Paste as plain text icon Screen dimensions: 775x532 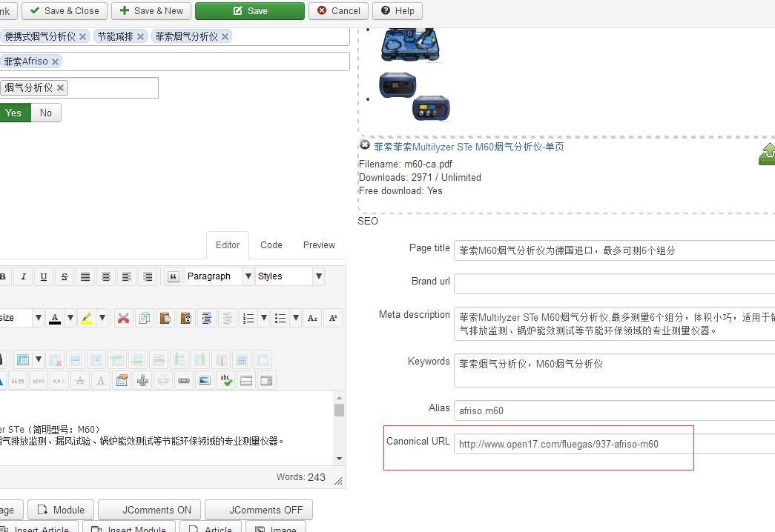pos(186,318)
